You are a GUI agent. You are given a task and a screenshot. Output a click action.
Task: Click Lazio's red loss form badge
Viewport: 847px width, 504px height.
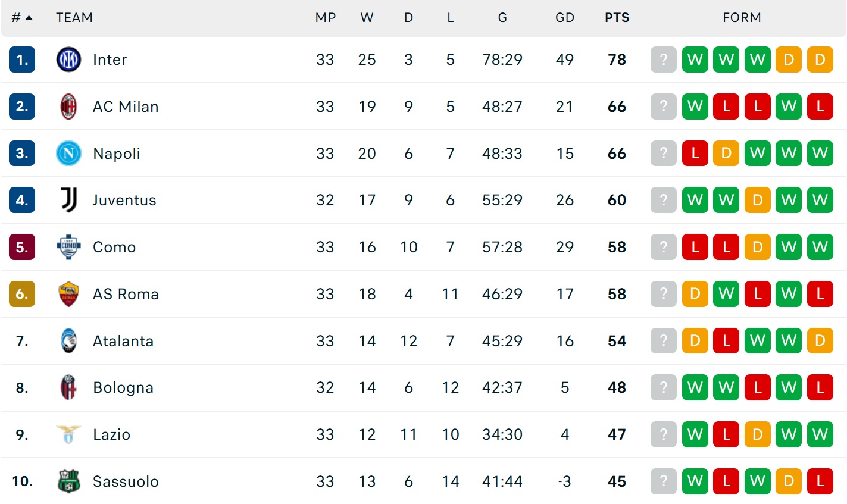click(x=726, y=434)
